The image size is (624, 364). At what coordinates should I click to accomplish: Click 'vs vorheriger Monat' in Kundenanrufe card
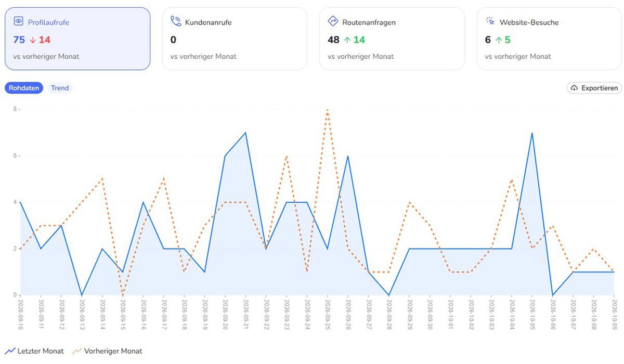coord(203,56)
